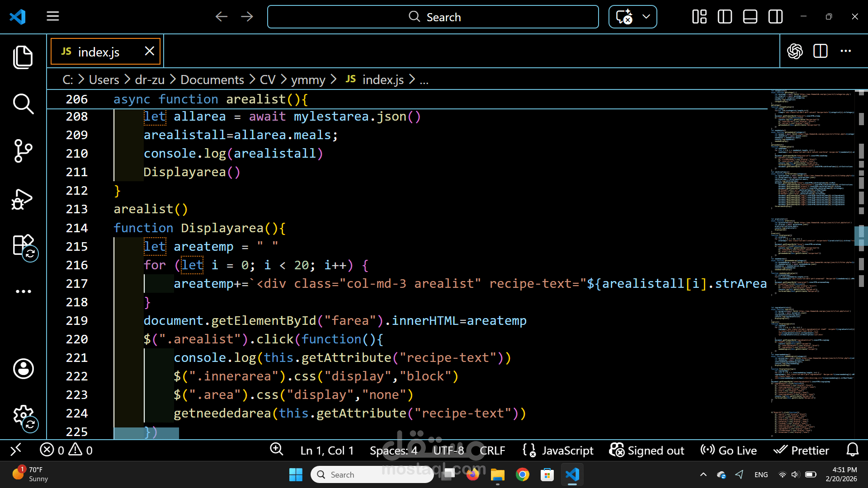The image size is (868, 488).
Task: Open Source Control view
Action: pyautogui.click(x=23, y=151)
